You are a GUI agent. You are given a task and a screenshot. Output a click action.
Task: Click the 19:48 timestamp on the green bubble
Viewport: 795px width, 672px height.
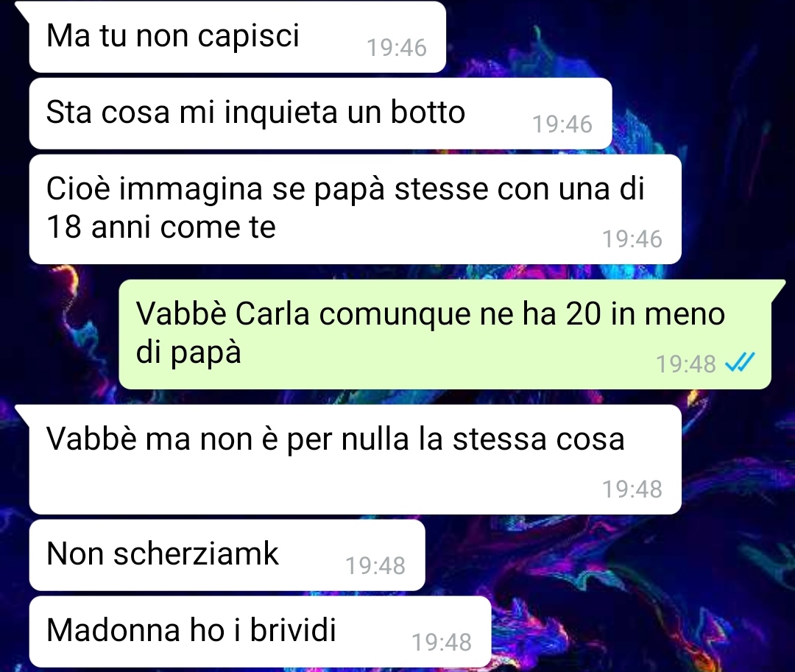pos(686,364)
